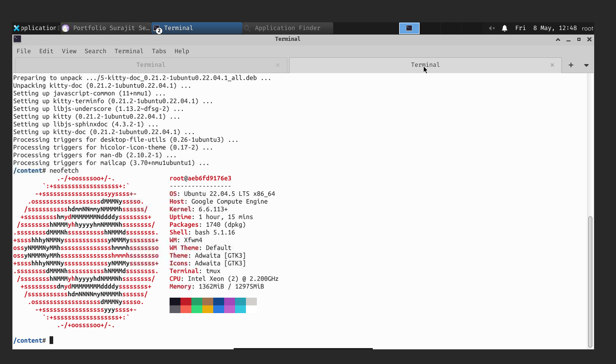Click the Unpacking kitty-doc line
616x364 pixels.
(x=102, y=85)
